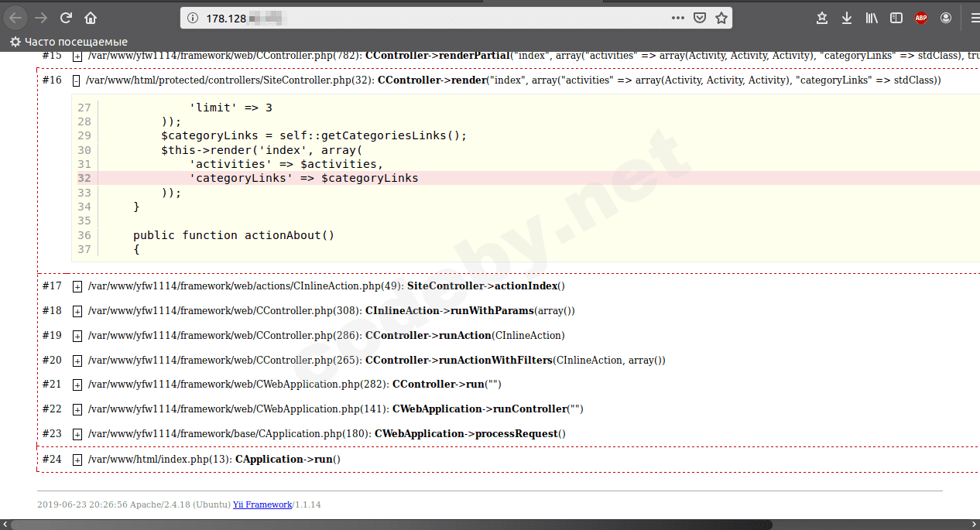980x530 pixels.
Task: Open the Firefox account menu
Action: [x=945, y=18]
